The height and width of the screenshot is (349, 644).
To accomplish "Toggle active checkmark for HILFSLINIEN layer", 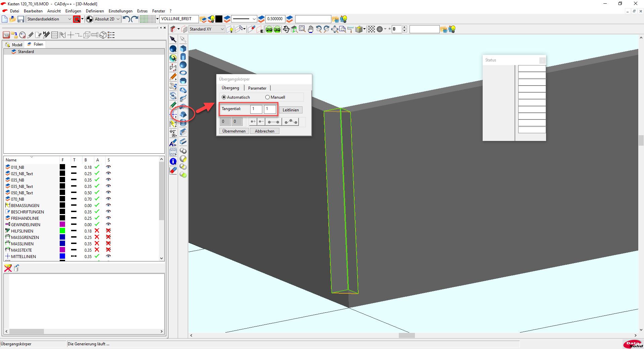I will 97,231.
